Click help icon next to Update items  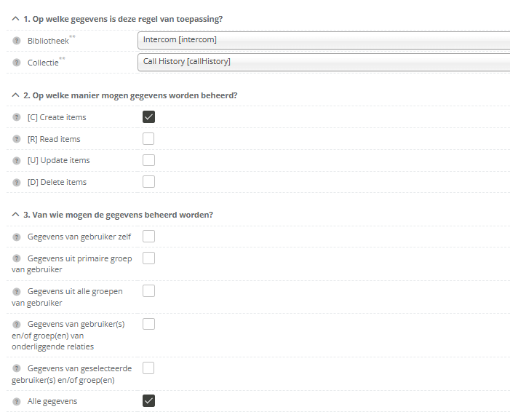pyautogui.click(x=17, y=160)
